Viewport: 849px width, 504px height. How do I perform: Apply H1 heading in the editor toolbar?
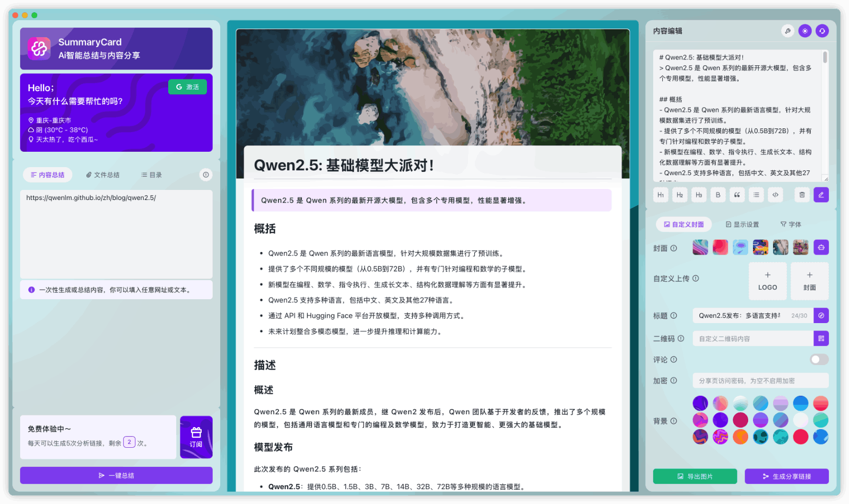(661, 195)
